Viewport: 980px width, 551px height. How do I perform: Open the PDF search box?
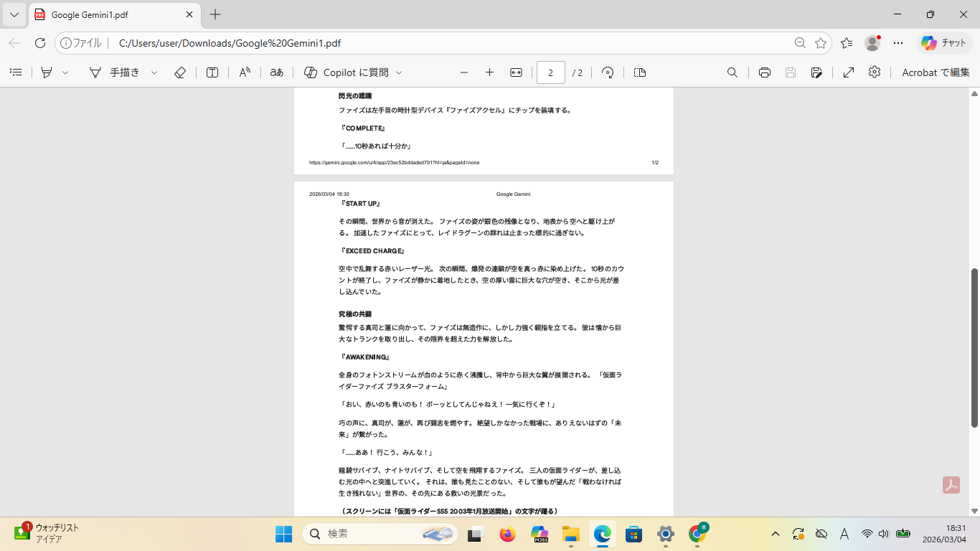[x=732, y=72]
